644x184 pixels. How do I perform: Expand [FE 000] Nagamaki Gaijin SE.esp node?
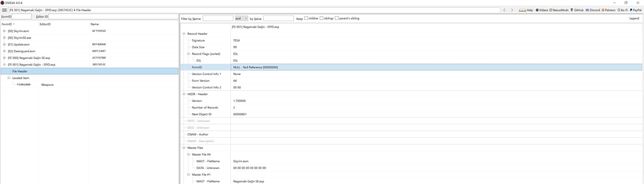pyautogui.click(x=4, y=58)
